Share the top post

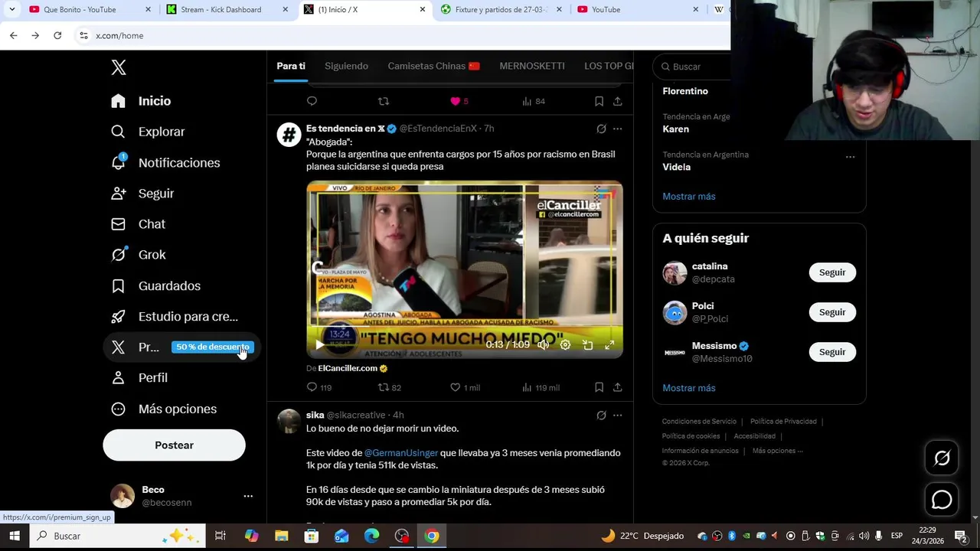[617, 101]
